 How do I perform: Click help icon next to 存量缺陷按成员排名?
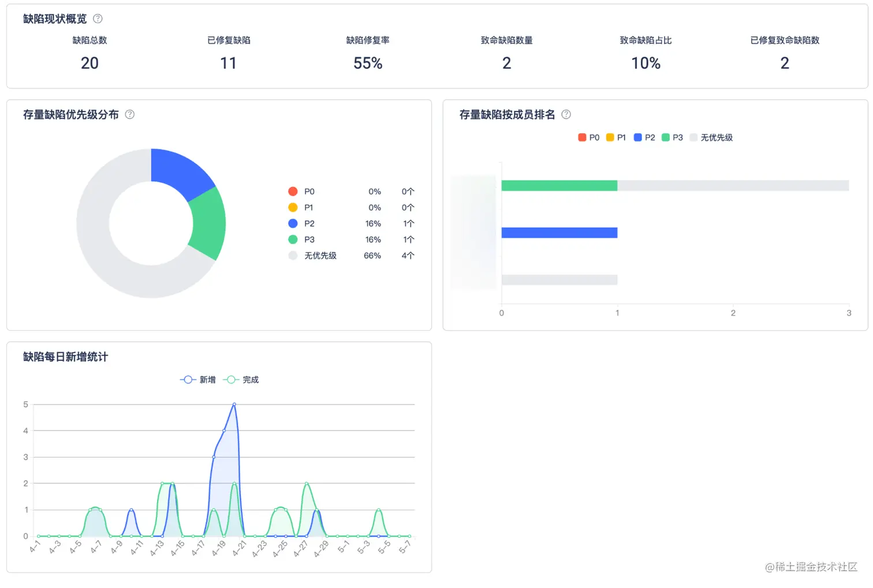pos(566,114)
